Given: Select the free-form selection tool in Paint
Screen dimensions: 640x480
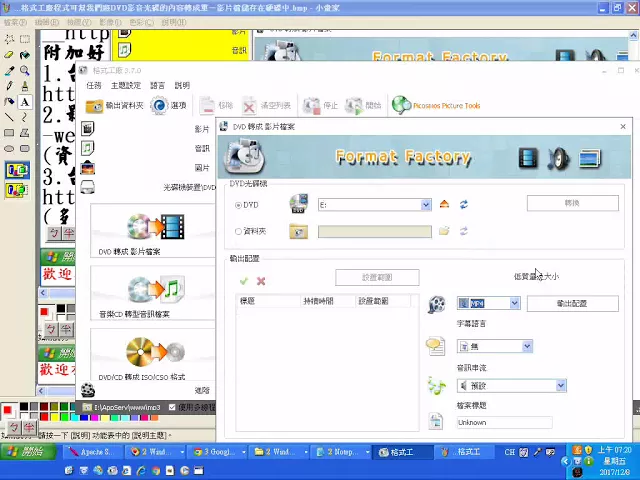Looking at the screenshot, I should coord(9,39).
